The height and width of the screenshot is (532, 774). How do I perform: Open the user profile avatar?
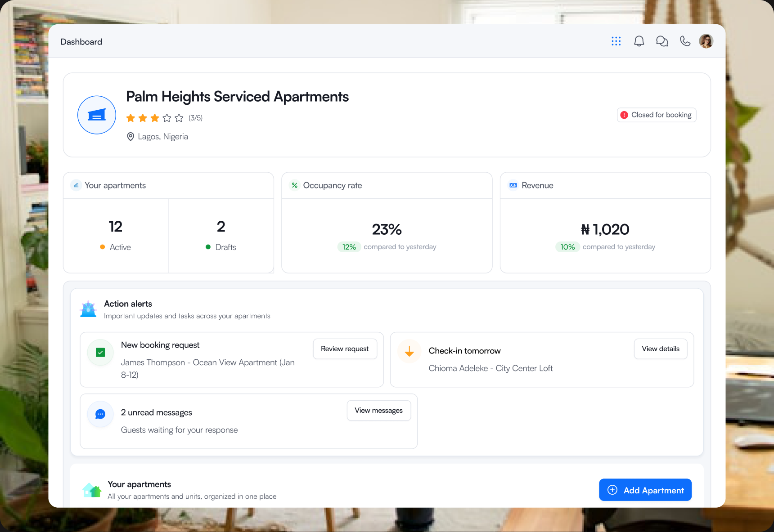(x=706, y=41)
